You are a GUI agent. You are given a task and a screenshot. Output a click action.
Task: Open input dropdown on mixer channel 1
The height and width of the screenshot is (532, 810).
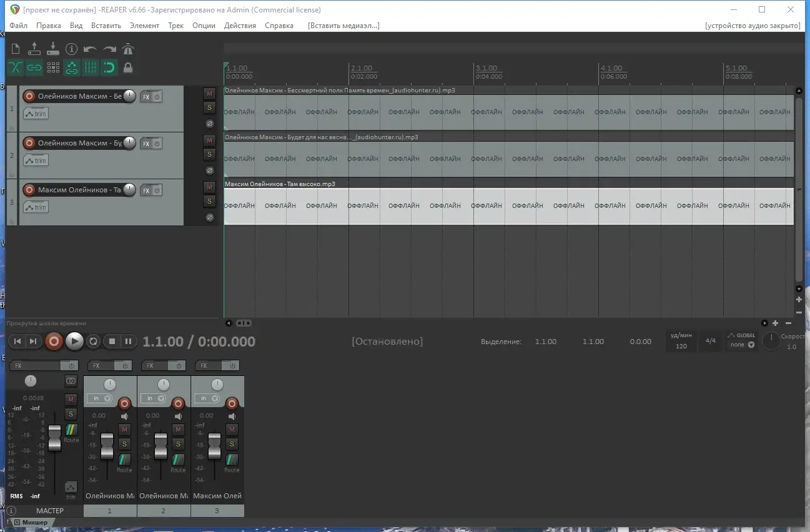point(100,398)
